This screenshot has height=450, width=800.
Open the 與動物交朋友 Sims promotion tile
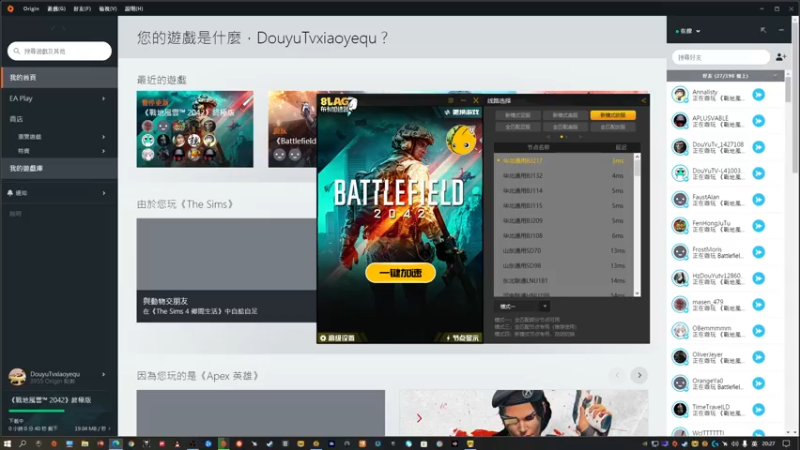coord(226,270)
